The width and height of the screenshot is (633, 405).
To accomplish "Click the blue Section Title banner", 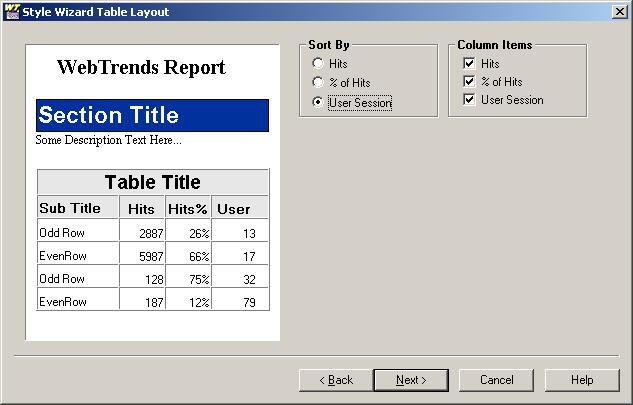I will (152, 115).
